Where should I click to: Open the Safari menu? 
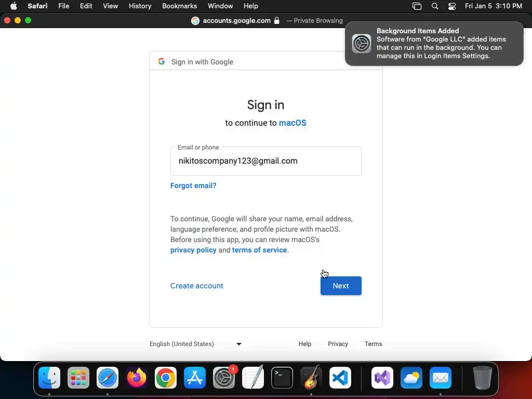point(37,6)
